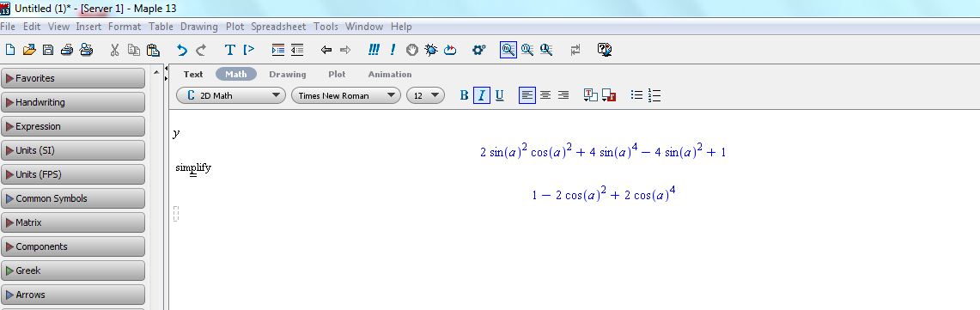980x310 pixels.
Task: Open the Insert menu
Action: [88, 27]
